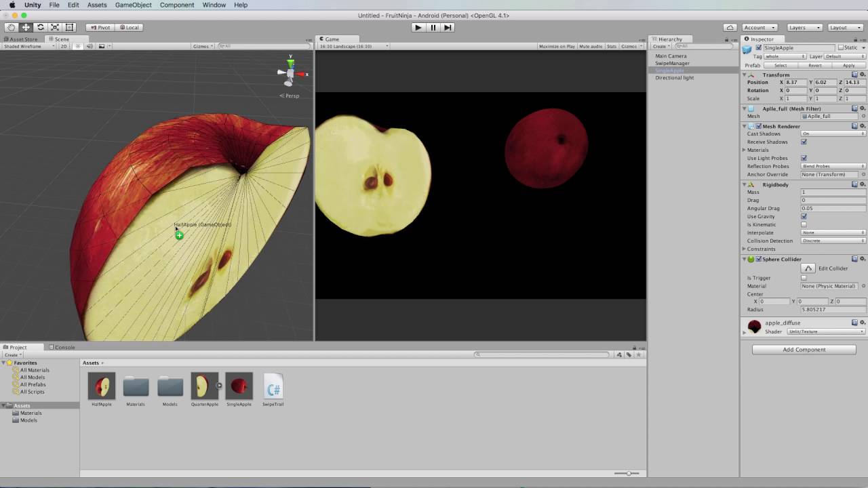Click GameObject cube icon in Inspector
This screenshot has width=868, height=488.
[x=747, y=49]
